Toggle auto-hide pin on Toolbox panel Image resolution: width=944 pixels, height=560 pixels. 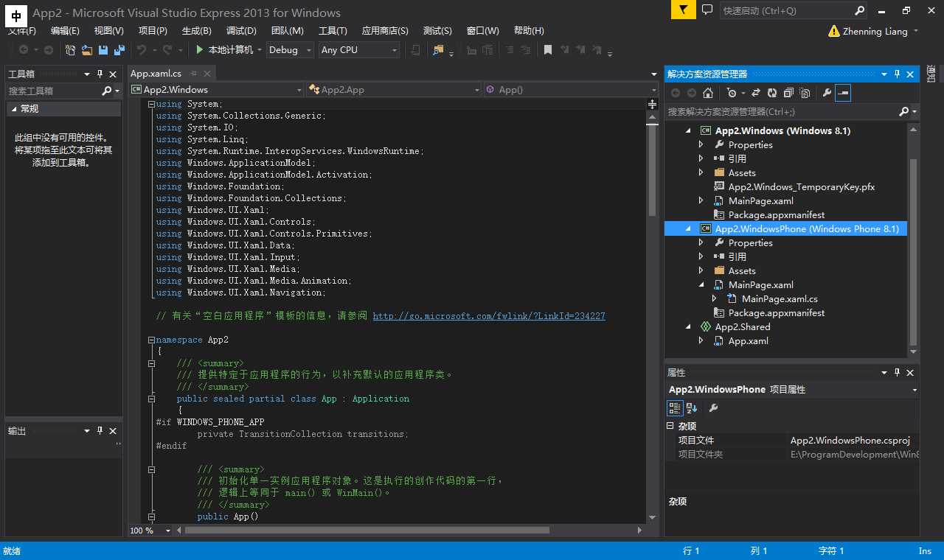pyautogui.click(x=100, y=74)
